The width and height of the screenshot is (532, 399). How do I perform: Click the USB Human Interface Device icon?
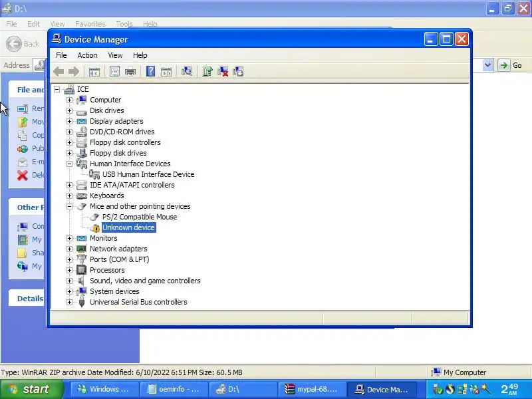click(x=94, y=174)
